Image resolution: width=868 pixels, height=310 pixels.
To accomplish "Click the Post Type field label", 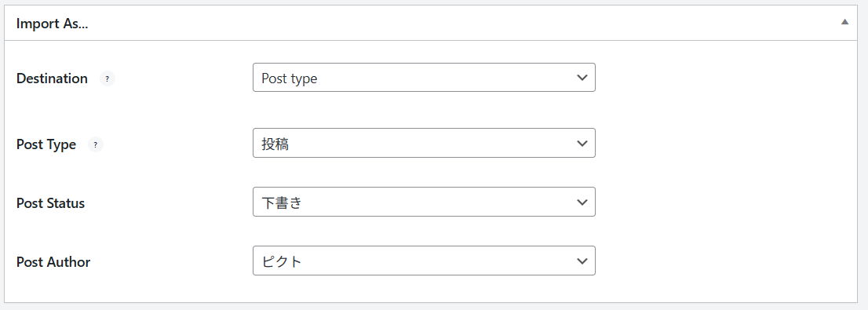I will (46, 145).
